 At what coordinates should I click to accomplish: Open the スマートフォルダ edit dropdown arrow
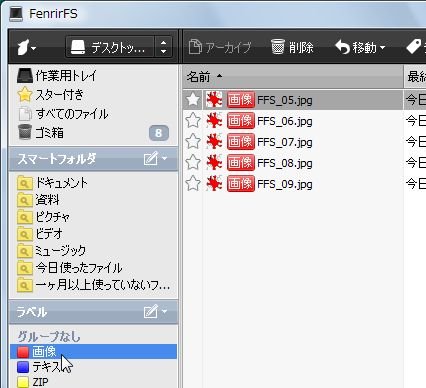(x=165, y=158)
